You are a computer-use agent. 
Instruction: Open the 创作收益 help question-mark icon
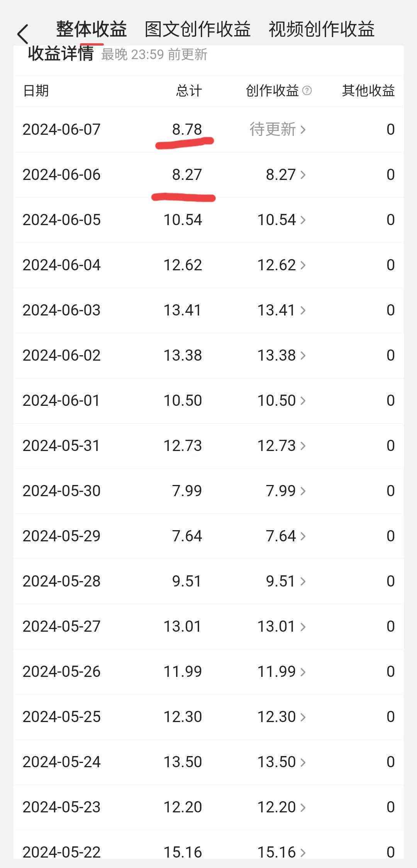click(307, 91)
